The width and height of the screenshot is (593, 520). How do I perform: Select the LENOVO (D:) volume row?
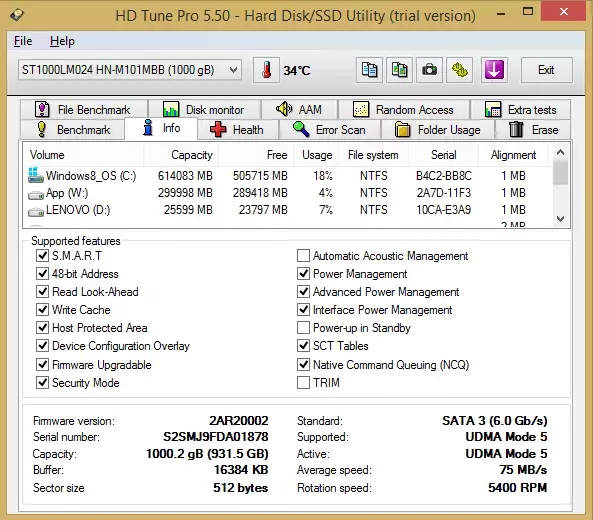click(x=287, y=210)
